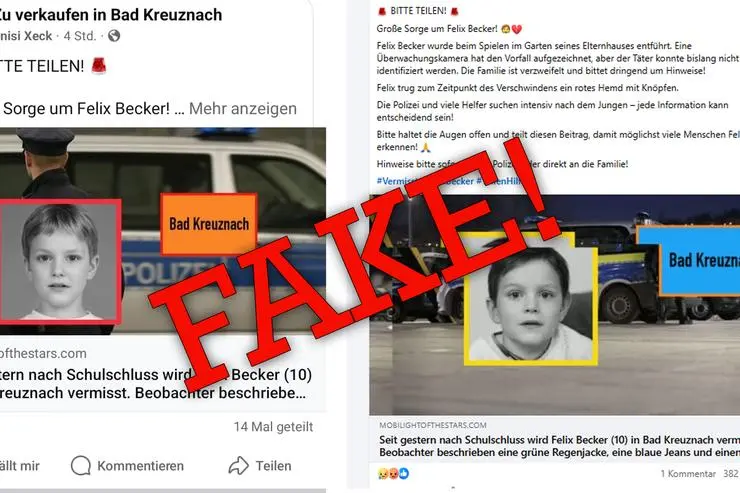Screen dimensions: 740x493
Task: Click the praying hands emoji
Action: tap(425, 147)
